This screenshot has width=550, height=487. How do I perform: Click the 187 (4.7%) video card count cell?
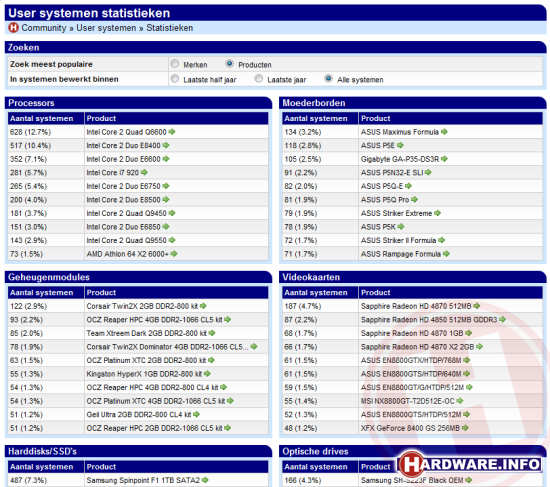(x=320, y=306)
